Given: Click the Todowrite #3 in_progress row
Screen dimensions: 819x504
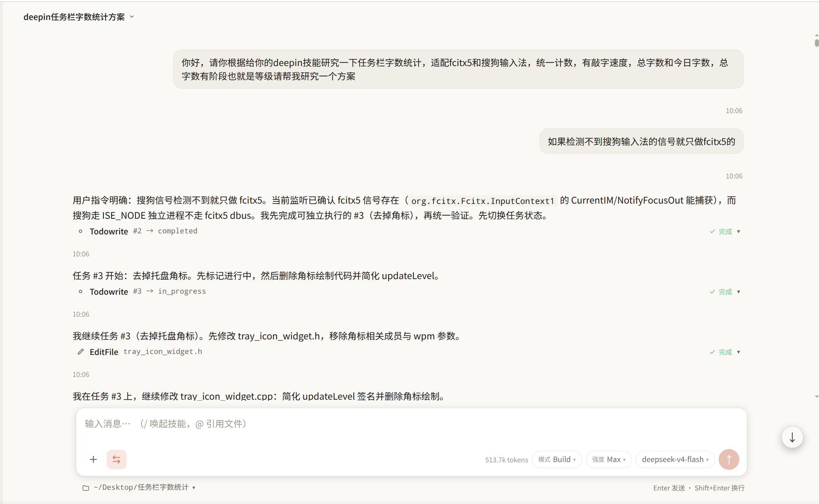Looking at the screenshot, I should (x=408, y=292).
